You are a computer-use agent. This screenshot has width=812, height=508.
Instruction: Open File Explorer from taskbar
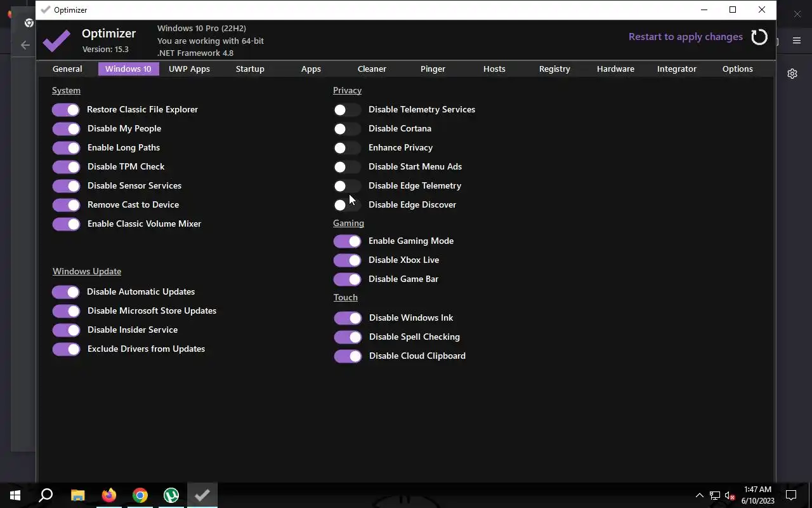pos(77,495)
